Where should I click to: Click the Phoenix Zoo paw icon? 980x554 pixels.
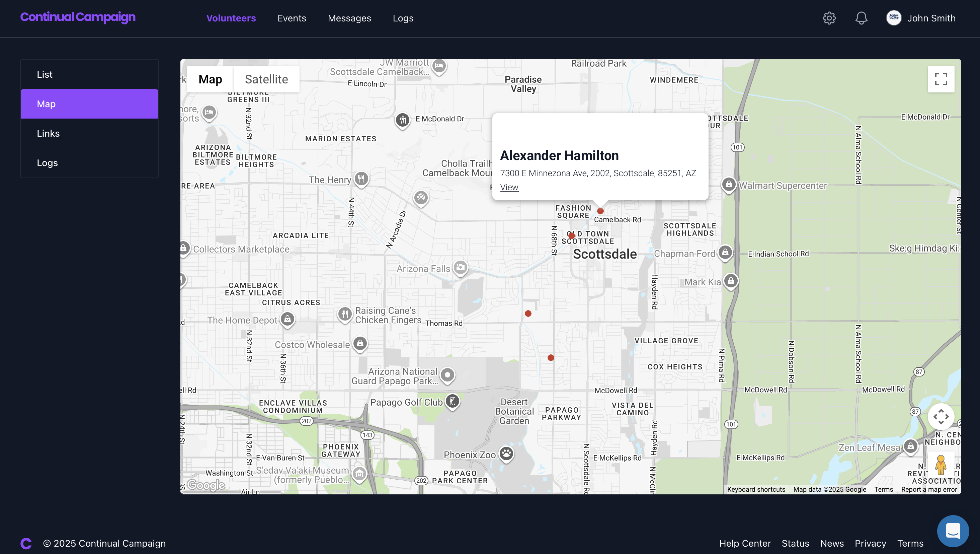pos(506,454)
